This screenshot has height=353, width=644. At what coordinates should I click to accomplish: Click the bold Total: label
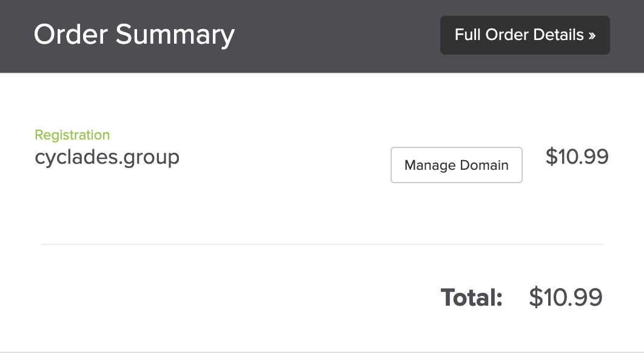472,297
